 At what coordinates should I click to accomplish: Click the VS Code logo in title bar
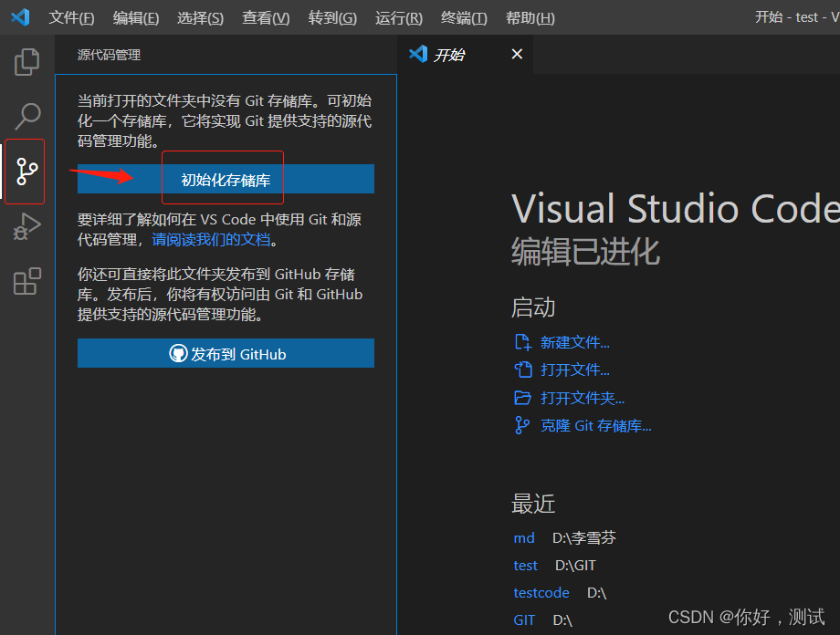point(20,17)
